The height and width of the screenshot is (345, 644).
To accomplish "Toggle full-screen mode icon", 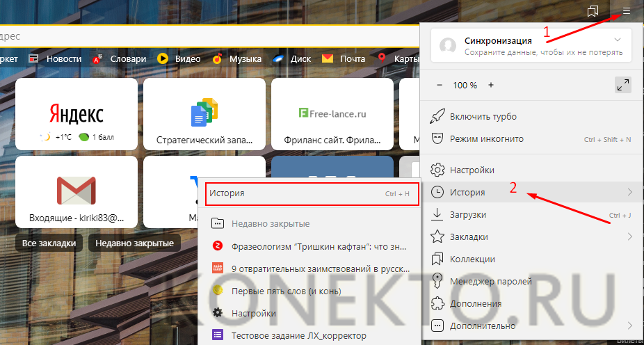I will [623, 85].
